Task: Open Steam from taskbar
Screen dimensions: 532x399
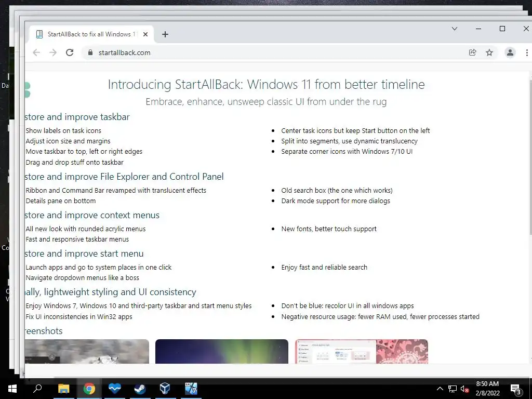Action: click(x=140, y=389)
